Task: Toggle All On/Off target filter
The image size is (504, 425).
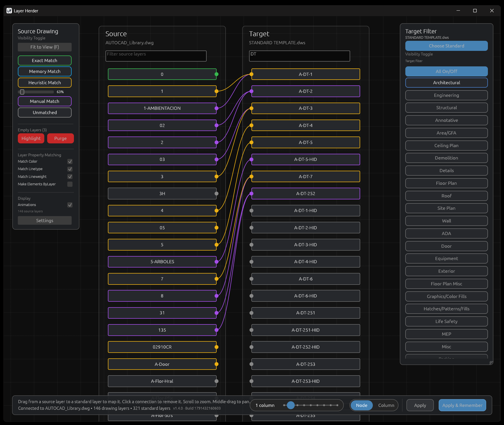Action: pos(446,71)
